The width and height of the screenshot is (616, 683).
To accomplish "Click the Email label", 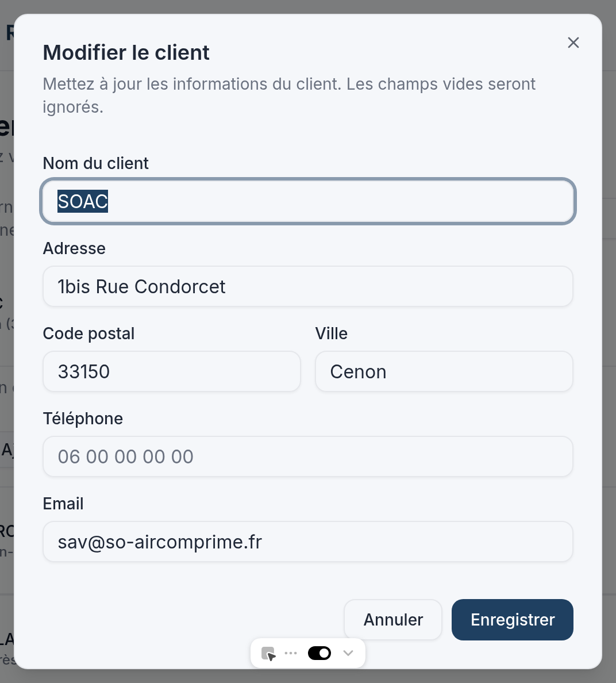I will pyautogui.click(x=63, y=504).
